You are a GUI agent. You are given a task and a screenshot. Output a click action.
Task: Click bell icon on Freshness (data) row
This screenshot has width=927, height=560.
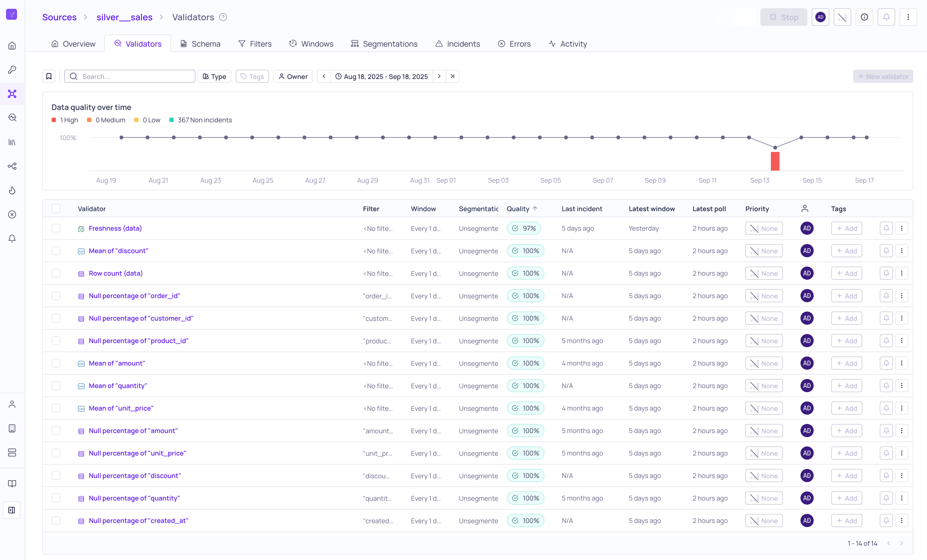point(886,228)
